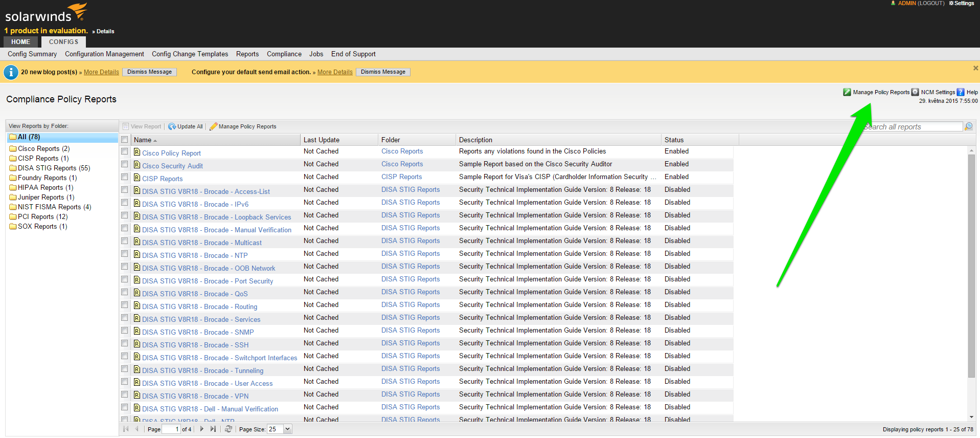Toggle the select-all checkbox in the grid header
This screenshot has width=980, height=438.
pos(124,139)
